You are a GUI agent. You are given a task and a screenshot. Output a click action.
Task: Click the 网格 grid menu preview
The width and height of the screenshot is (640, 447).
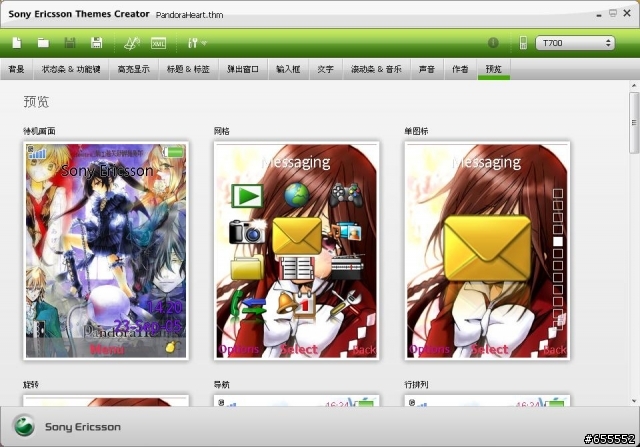[x=296, y=251]
